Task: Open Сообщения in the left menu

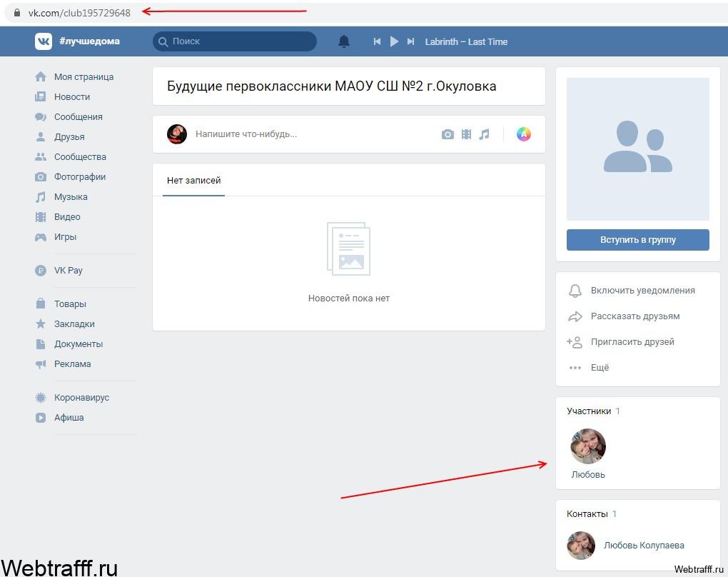Action: 78,116
